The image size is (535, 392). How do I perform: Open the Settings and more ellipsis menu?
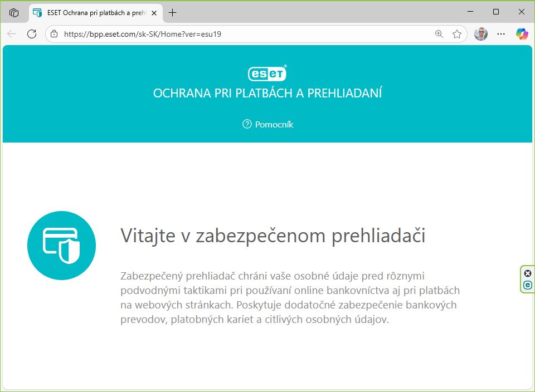coord(501,34)
